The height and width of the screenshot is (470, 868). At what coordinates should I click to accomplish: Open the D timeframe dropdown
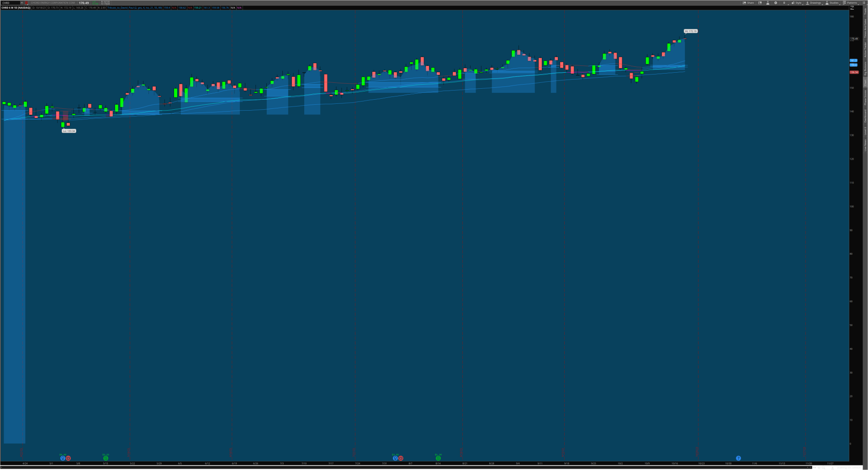coord(784,3)
